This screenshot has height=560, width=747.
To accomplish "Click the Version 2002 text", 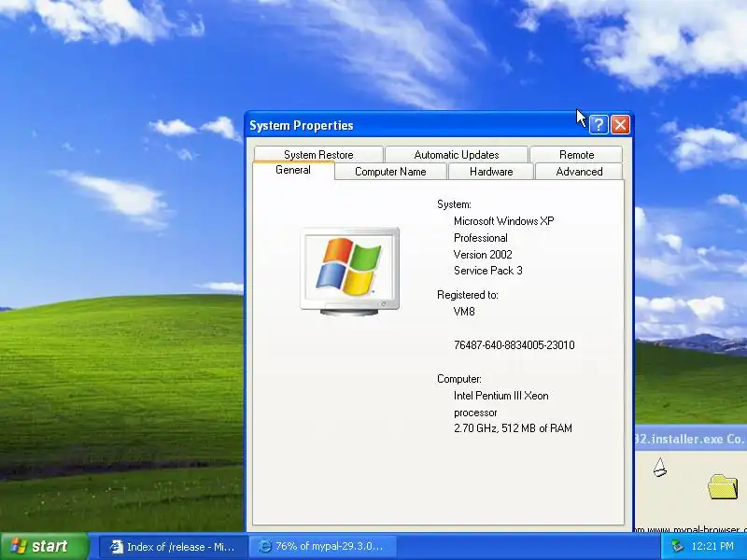I will pyautogui.click(x=483, y=254).
